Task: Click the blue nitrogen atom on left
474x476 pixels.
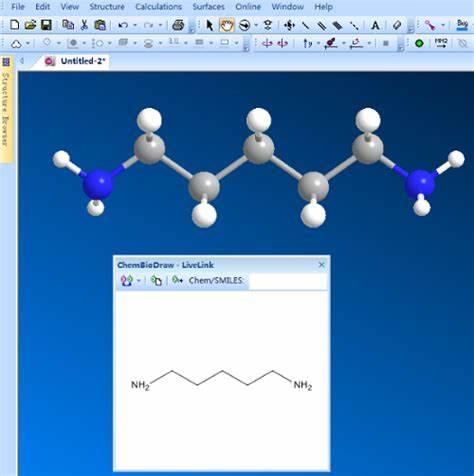Action: click(97, 184)
